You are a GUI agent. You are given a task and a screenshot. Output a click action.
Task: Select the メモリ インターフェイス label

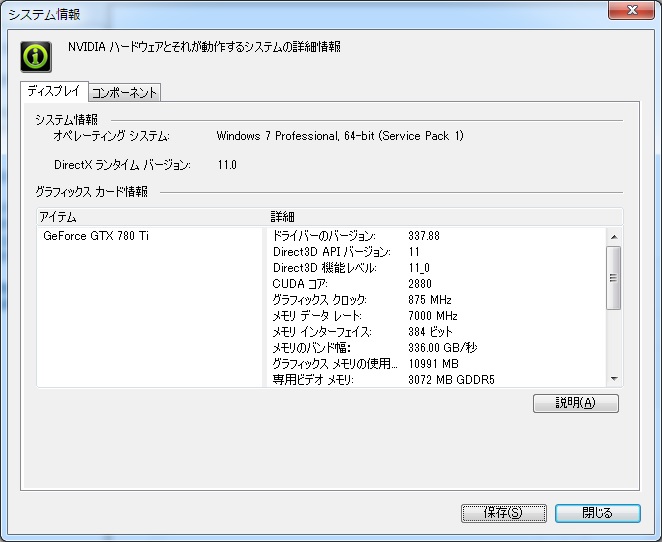[322, 332]
